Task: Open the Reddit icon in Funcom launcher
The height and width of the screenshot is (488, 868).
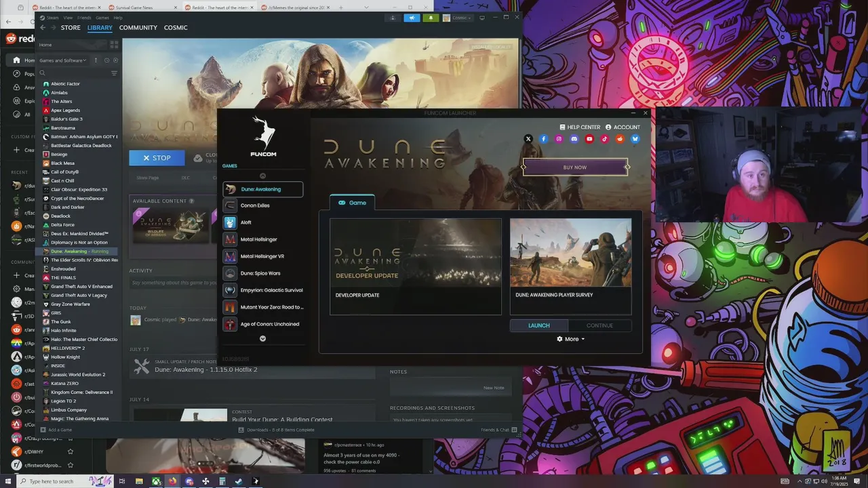Action: coord(620,139)
